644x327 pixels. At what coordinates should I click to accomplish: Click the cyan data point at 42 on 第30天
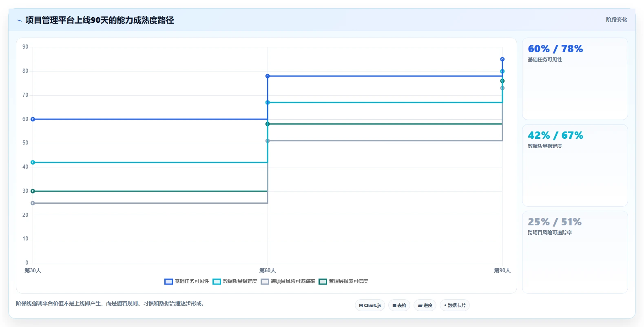[x=33, y=162]
